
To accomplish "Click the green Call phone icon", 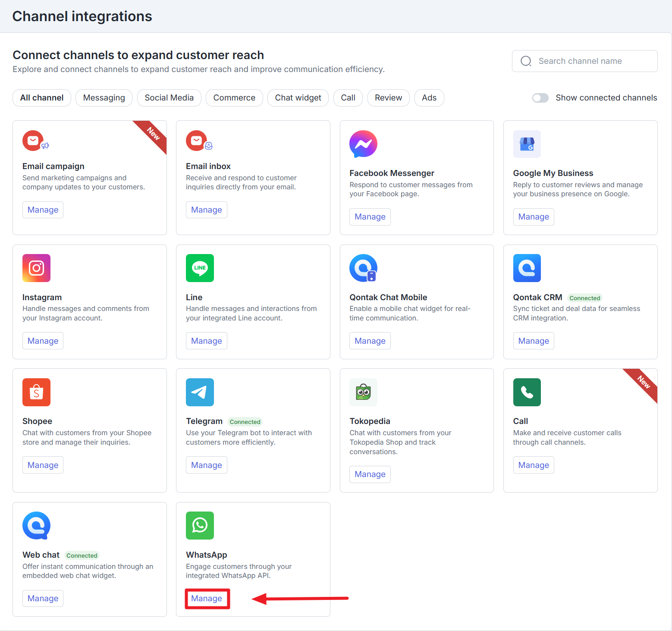I will point(527,392).
